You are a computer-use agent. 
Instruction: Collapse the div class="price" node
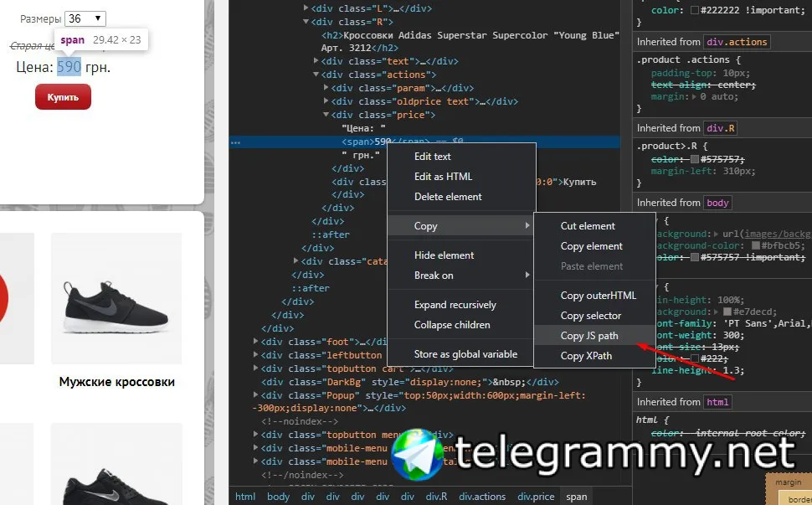[326, 115]
